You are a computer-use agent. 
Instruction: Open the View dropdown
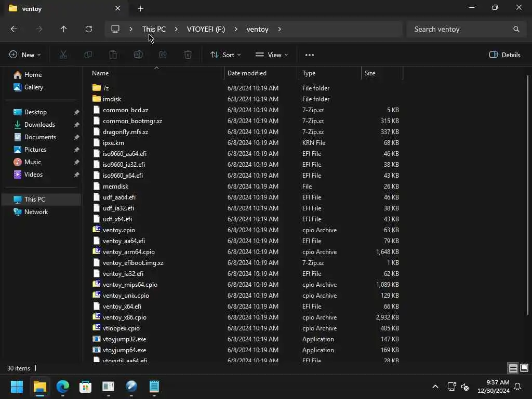click(271, 55)
